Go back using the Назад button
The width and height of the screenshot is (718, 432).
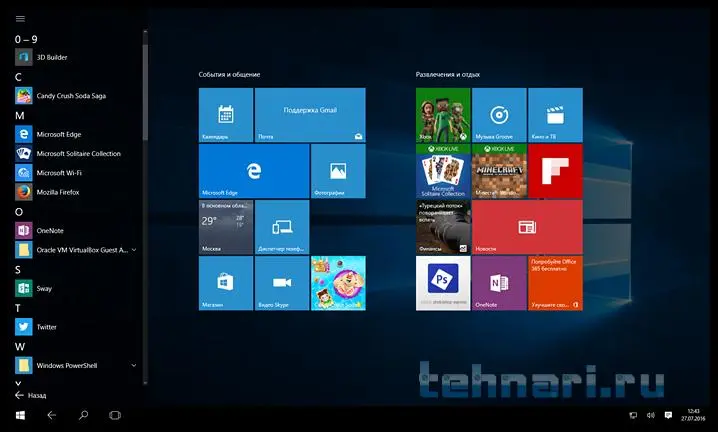(x=31, y=395)
